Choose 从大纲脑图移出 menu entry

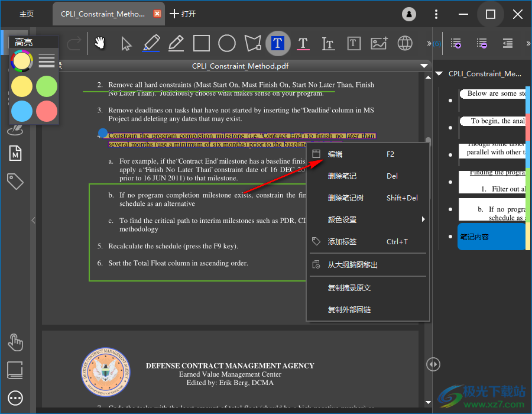[368, 265]
